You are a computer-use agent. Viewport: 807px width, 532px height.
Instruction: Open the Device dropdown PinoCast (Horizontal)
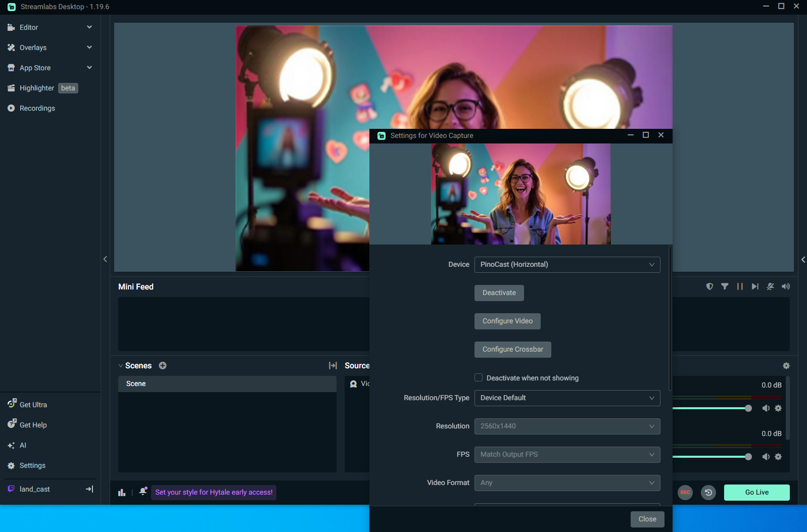coord(567,265)
